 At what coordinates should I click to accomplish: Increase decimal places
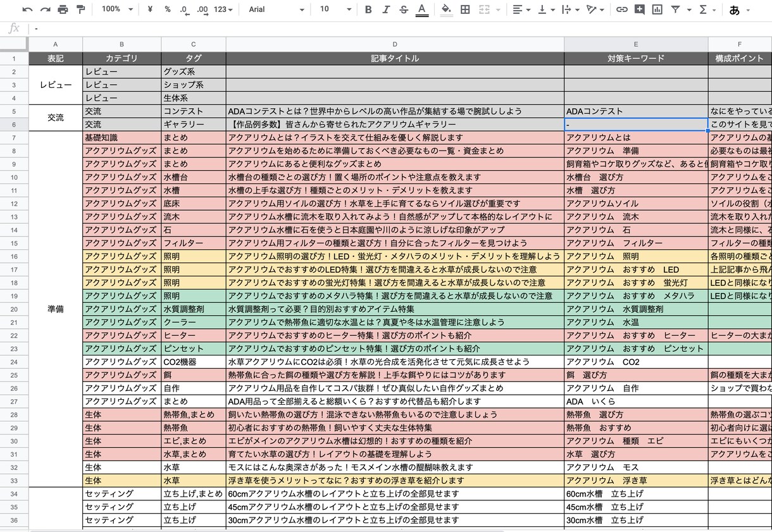(202, 9)
